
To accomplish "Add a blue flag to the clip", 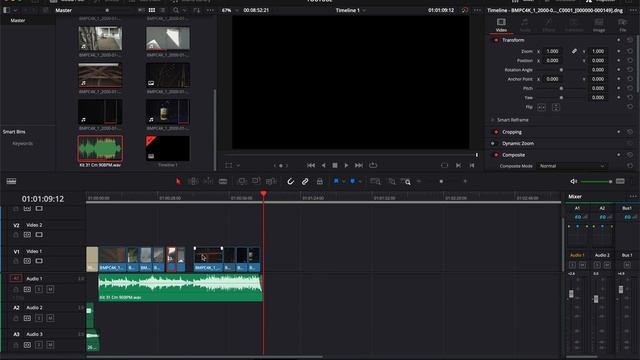I will point(336,181).
